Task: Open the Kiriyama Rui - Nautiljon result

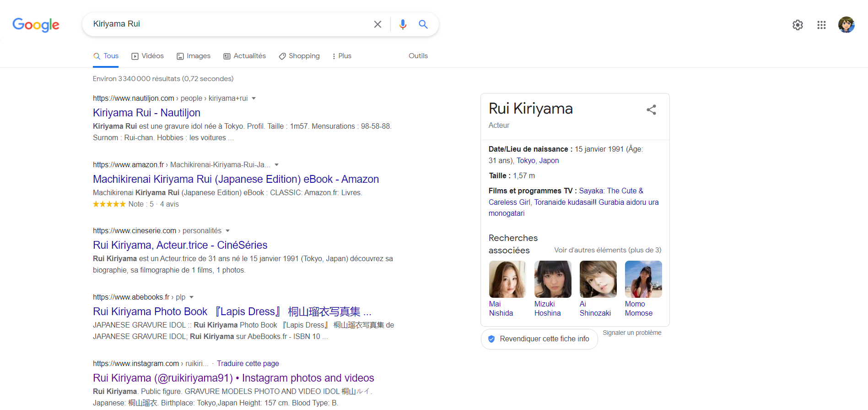Action: coord(146,113)
